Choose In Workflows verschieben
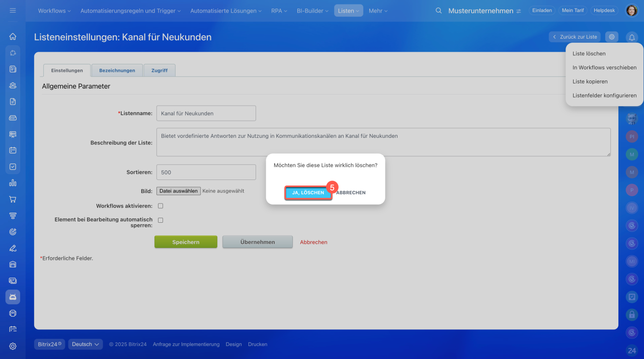644x359 pixels. point(604,67)
